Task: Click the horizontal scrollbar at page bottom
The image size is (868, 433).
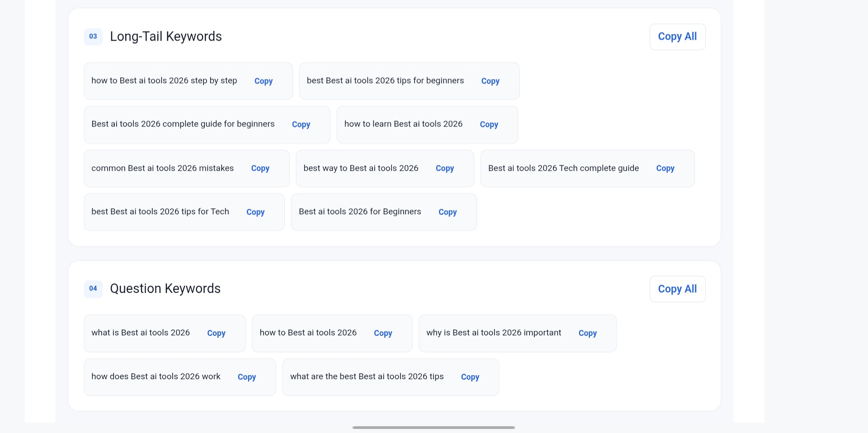Action: 434,428
